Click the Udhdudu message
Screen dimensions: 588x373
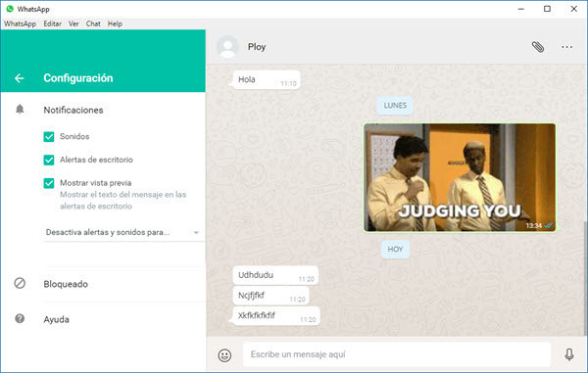point(275,275)
